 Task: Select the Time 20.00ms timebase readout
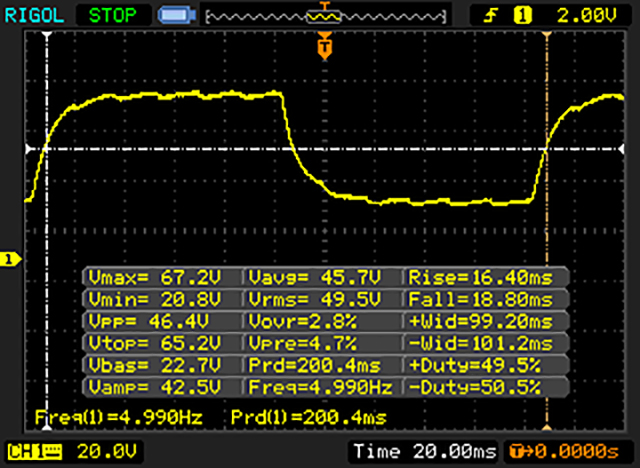pos(424,450)
